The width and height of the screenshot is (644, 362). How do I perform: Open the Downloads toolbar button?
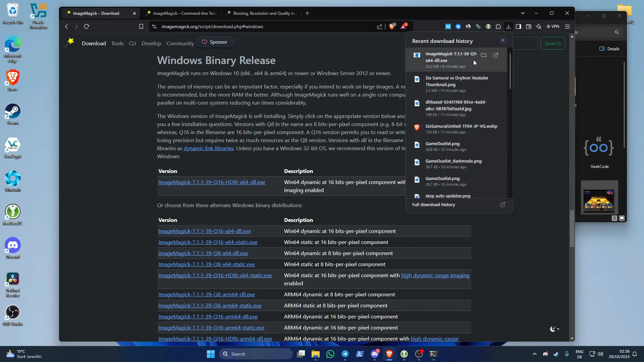click(508, 26)
